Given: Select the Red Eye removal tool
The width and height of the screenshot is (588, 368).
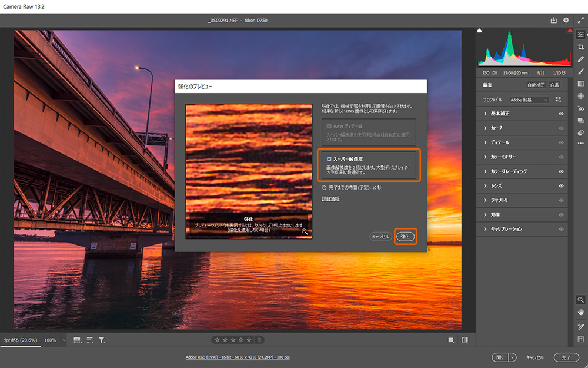Looking at the screenshot, I should 580,108.
